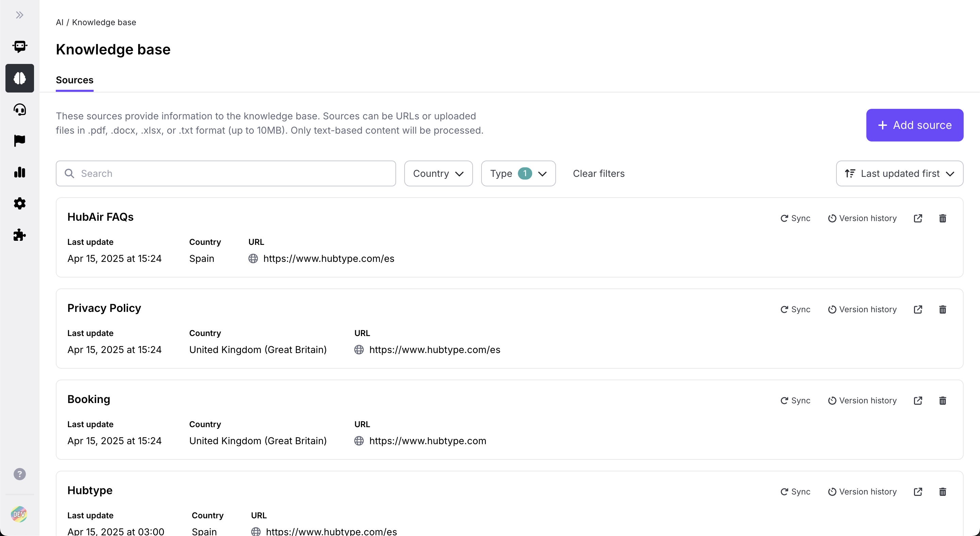Delete the HubAir FAQs source
The height and width of the screenshot is (536, 980).
(x=942, y=218)
